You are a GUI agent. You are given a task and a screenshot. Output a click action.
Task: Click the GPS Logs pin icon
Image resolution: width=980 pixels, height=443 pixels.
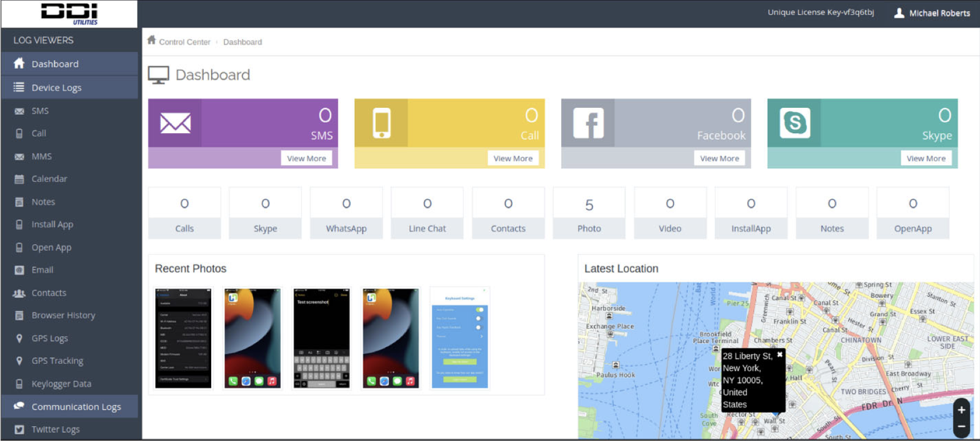click(20, 338)
